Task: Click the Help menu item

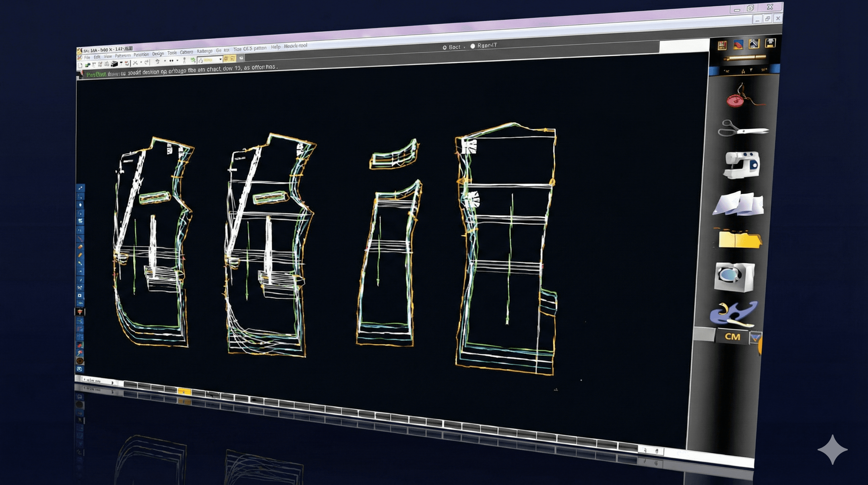Action: coord(276,47)
